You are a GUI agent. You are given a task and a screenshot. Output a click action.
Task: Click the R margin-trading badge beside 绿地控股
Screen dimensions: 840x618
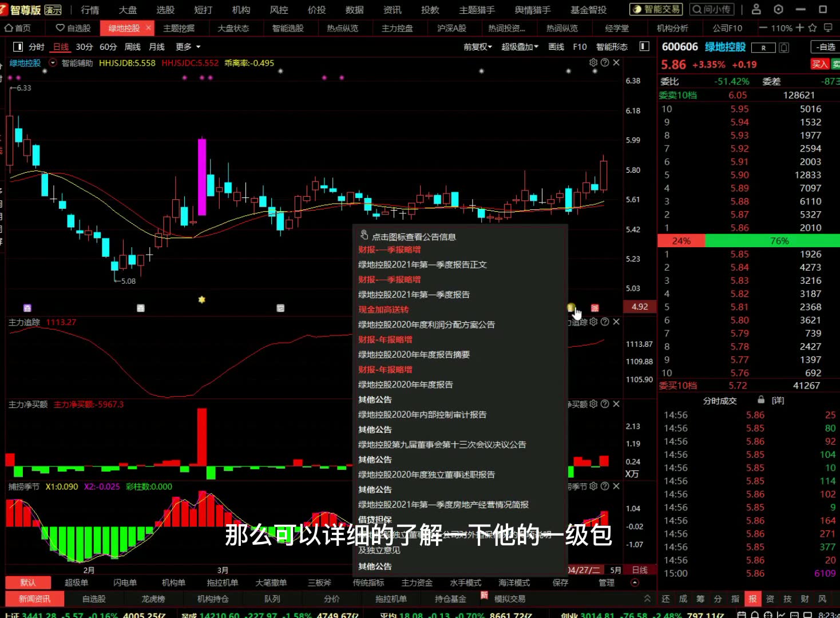tap(763, 48)
